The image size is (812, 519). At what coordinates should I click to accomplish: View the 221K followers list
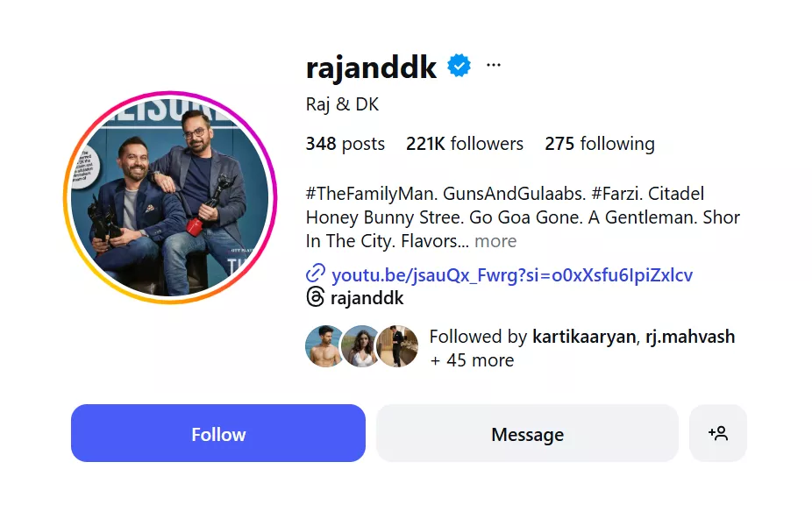click(x=465, y=144)
